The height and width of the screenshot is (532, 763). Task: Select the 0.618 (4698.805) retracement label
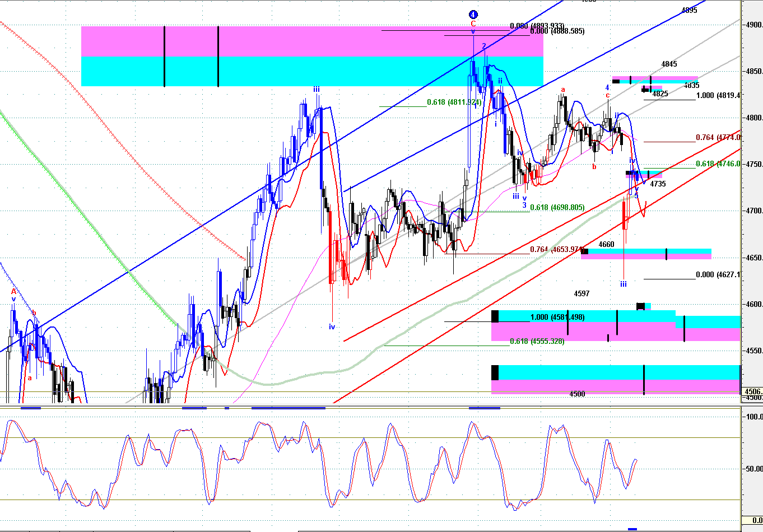point(557,208)
